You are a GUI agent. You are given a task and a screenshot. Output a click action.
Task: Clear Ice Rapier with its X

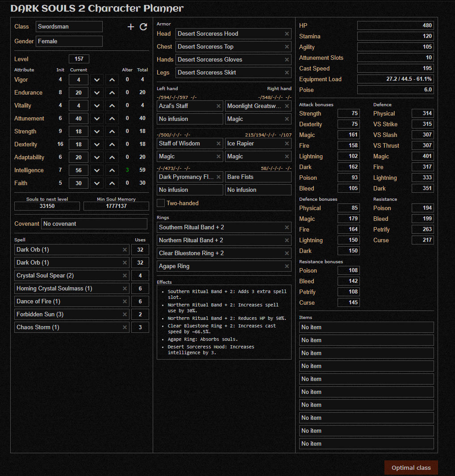point(287,144)
